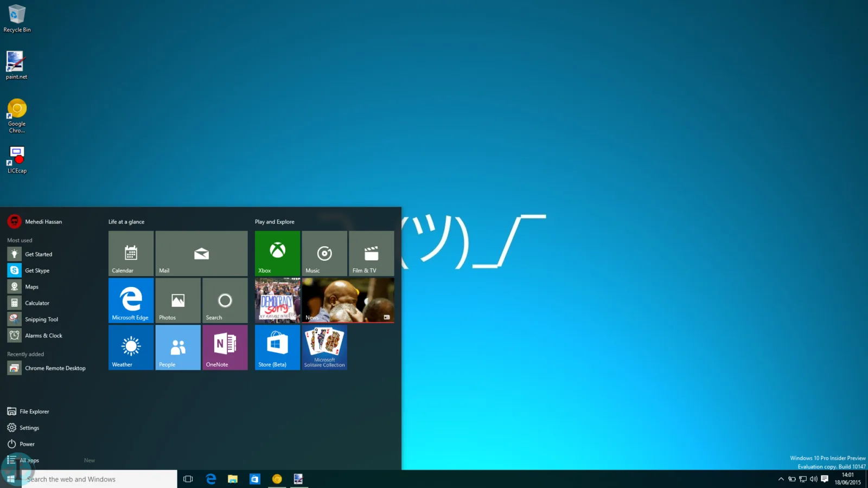Switch to paint.net via the taskbar icon
The width and height of the screenshot is (868, 488).
click(298, 479)
